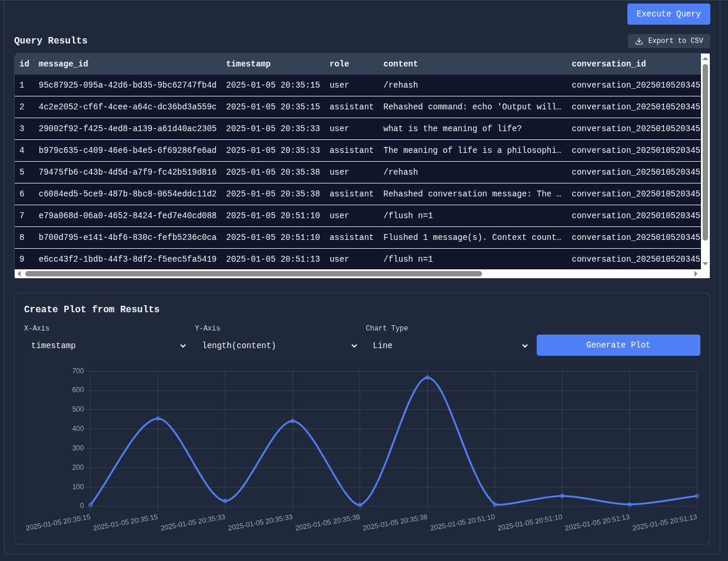Click the role column header

pos(340,64)
